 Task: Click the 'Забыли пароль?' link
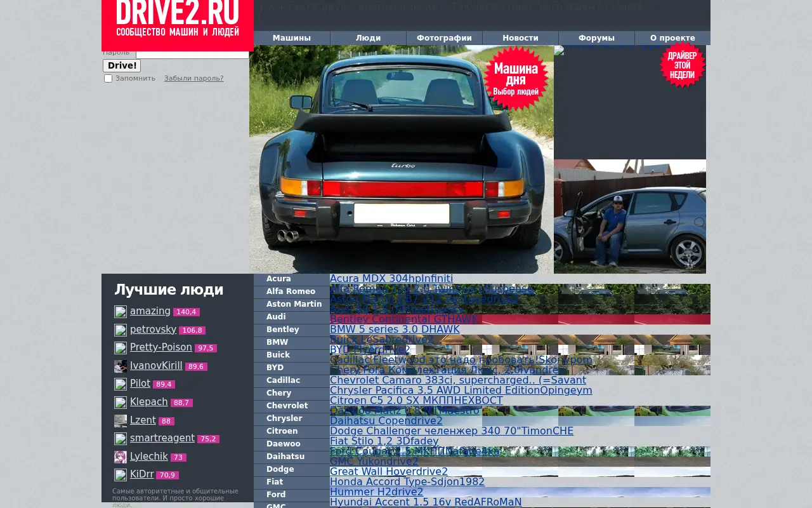[x=193, y=79]
